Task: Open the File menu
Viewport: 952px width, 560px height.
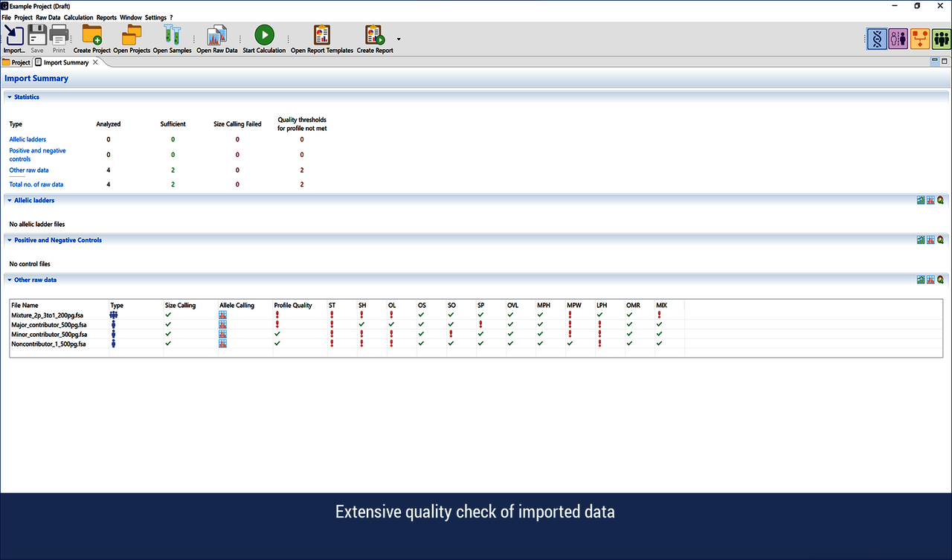Action: pos(6,17)
